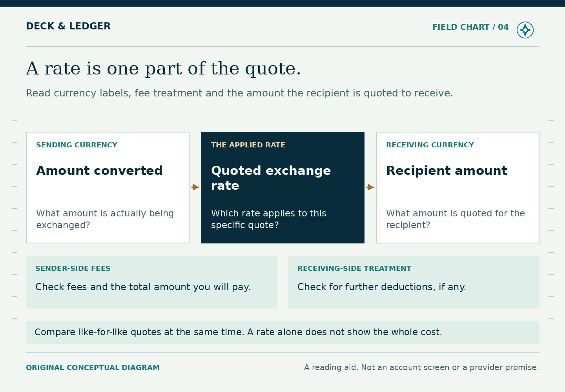Click the SENDING CURRENCY label
This screenshot has width=565, height=392.
(77, 145)
